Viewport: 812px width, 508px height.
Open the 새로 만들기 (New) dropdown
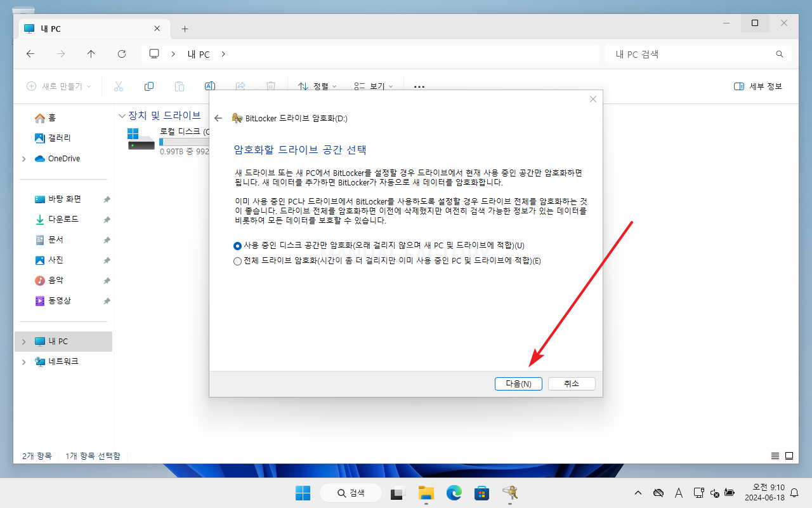59,86
